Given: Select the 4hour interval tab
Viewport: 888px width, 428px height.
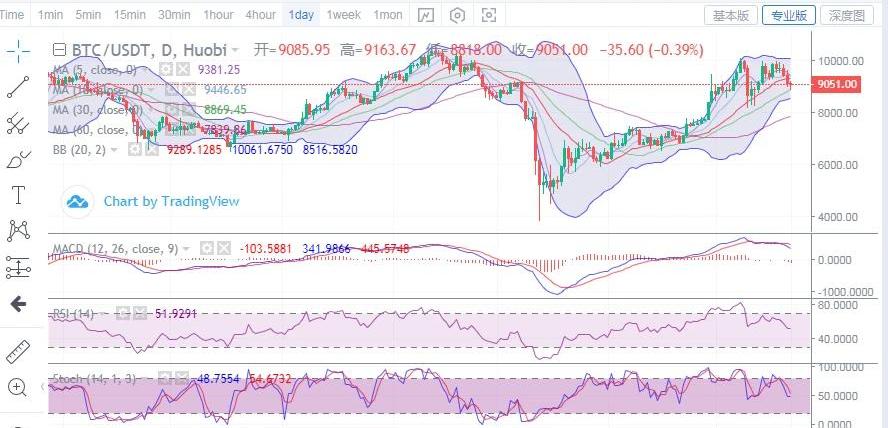Looking at the screenshot, I should [260, 15].
